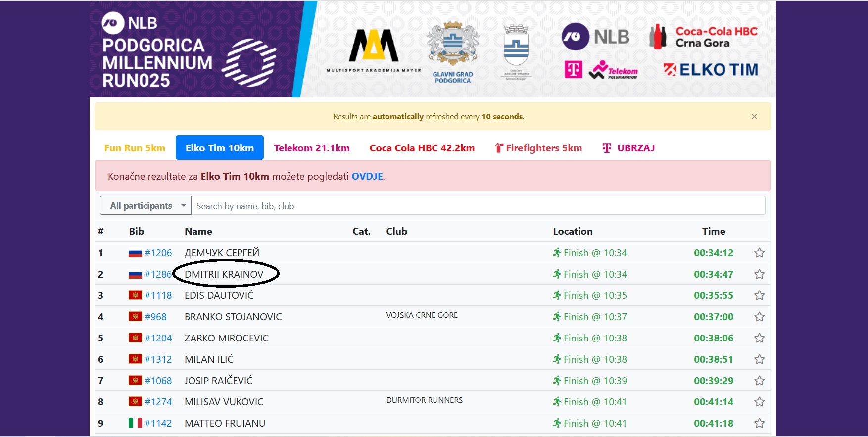The height and width of the screenshot is (437, 868).
Task: Open the Telekom 21.1km tab
Action: click(x=311, y=148)
